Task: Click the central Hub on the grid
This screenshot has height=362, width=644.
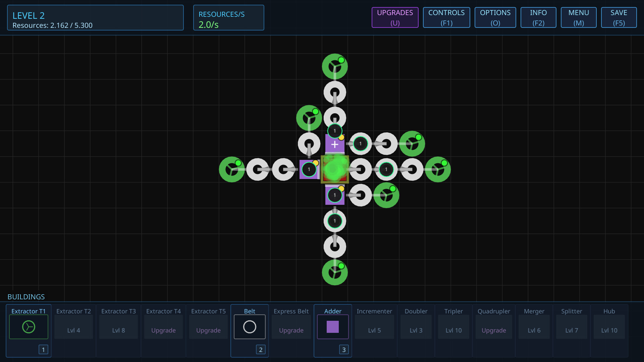Action: point(334,169)
